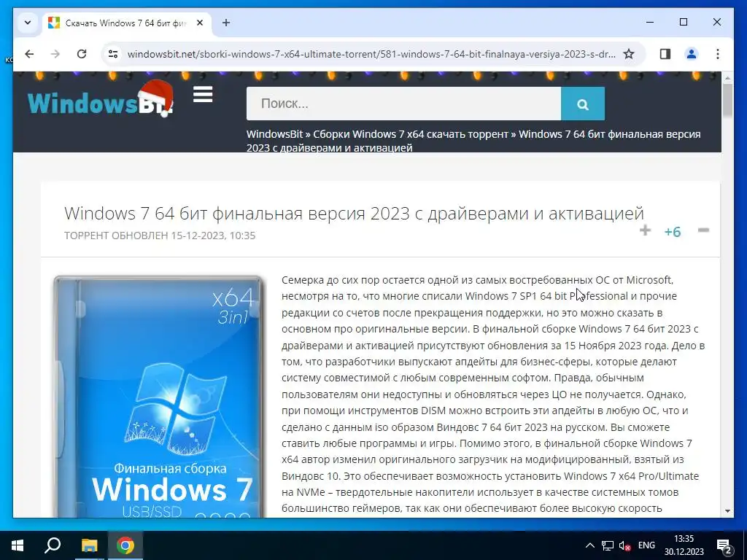Screen dimensions: 747x560
Task: Open the hamburger site menu
Action: tap(203, 94)
